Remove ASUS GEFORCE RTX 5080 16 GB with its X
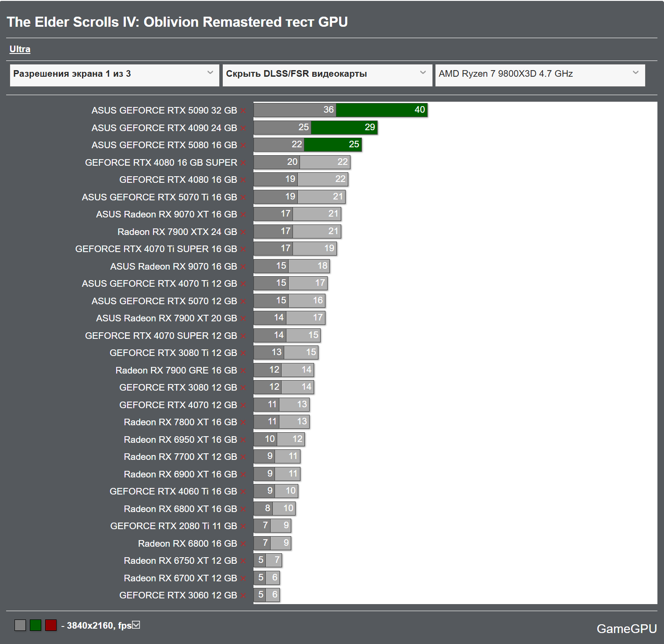 click(x=243, y=146)
